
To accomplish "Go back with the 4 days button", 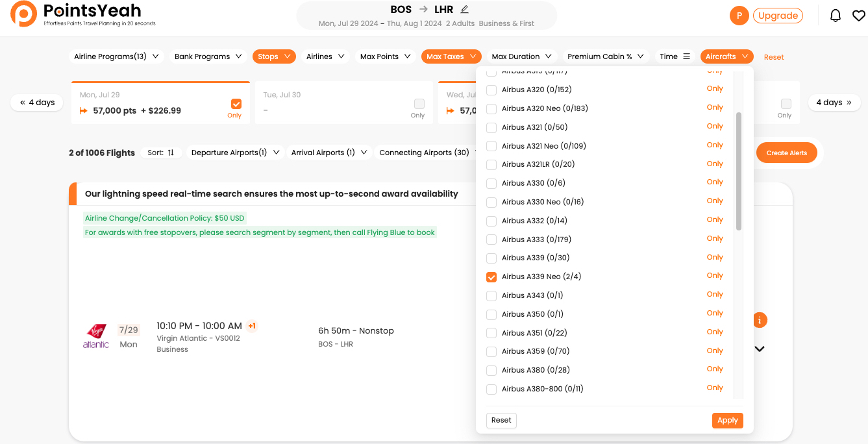I will [x=37, y=103].
